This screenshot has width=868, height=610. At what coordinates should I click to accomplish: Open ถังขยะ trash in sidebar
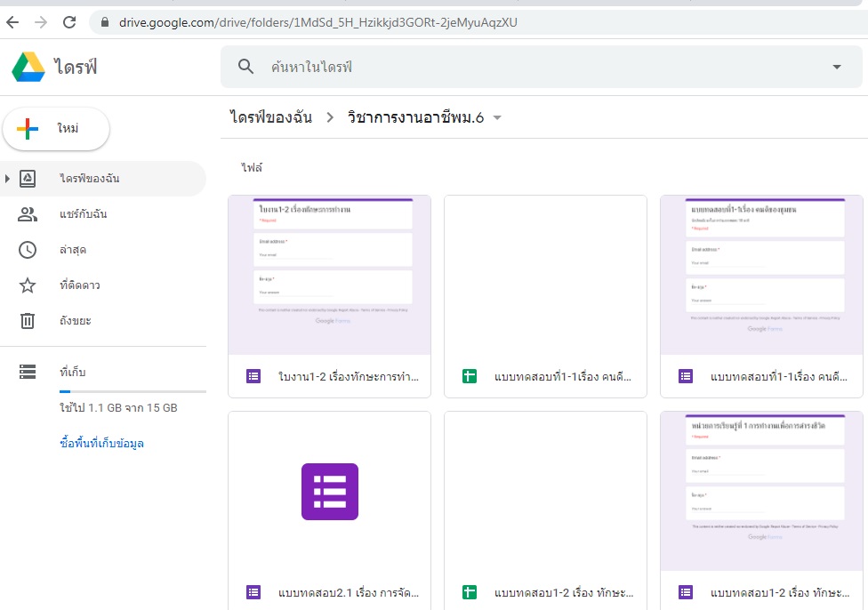[76, 320]
